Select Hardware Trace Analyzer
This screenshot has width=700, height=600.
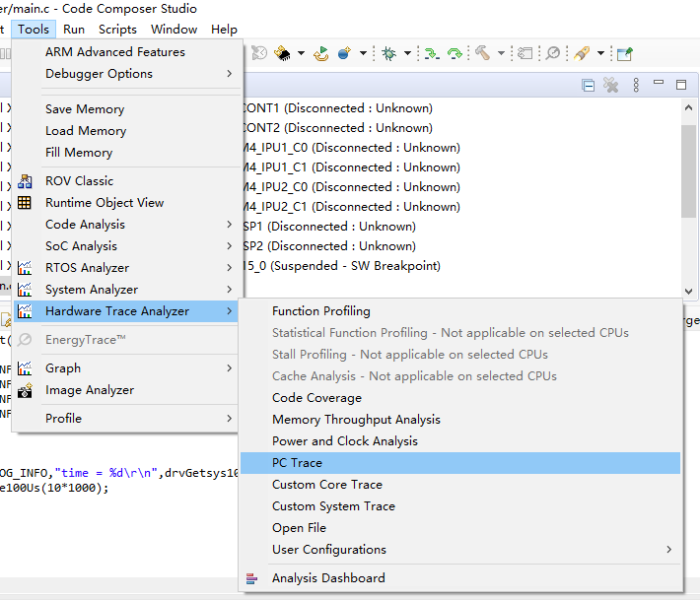point(128,311)
